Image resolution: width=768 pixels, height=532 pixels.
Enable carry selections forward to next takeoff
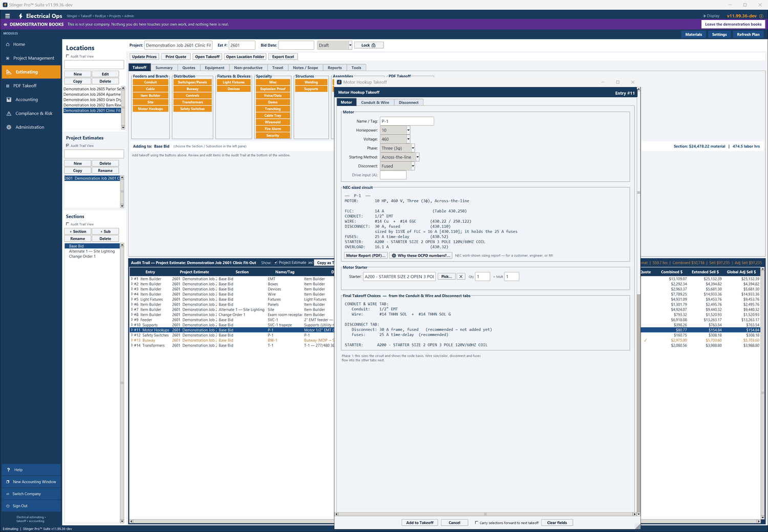[477, 523]
